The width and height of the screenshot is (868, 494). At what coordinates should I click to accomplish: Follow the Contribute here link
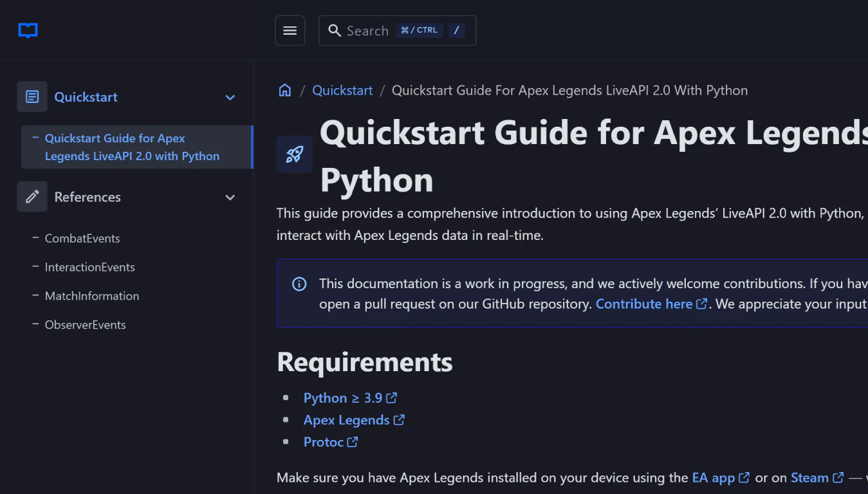click(x=644, y=304)
